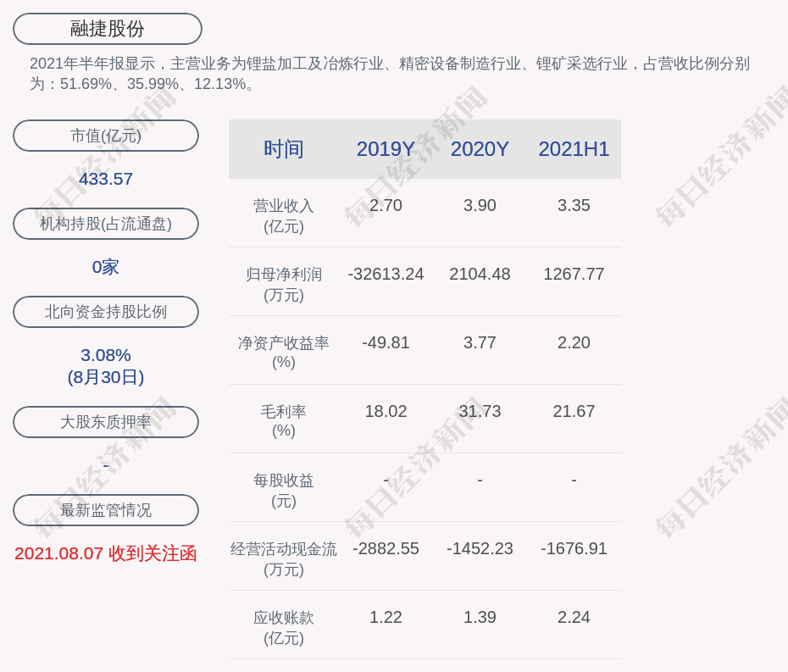Screen dimensions: 788x672
Task: Open the 北向资金持股比例 label
Action: (106, 312)
